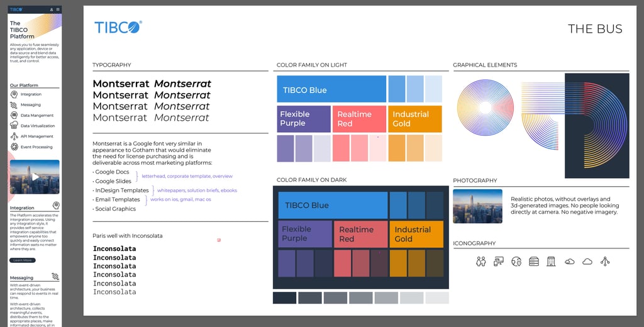
Task: Click the graphic element on dark navy panel
Action: pos(597,126)
